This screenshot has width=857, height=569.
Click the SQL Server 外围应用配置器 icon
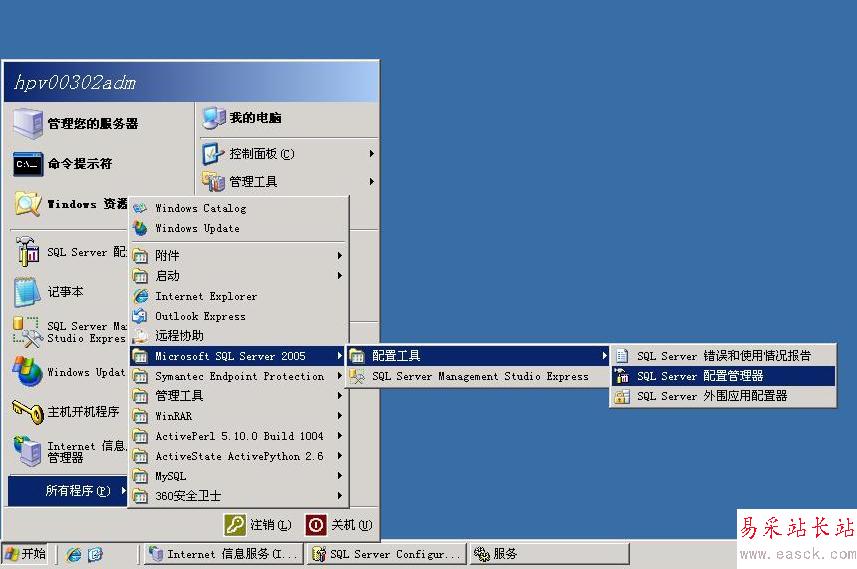[x=622, y=396]
